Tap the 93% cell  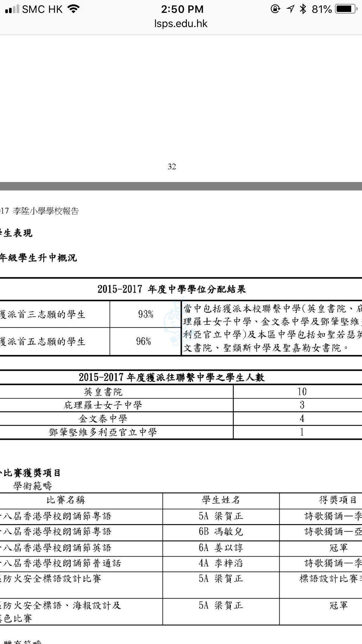[x=145, y=314]
